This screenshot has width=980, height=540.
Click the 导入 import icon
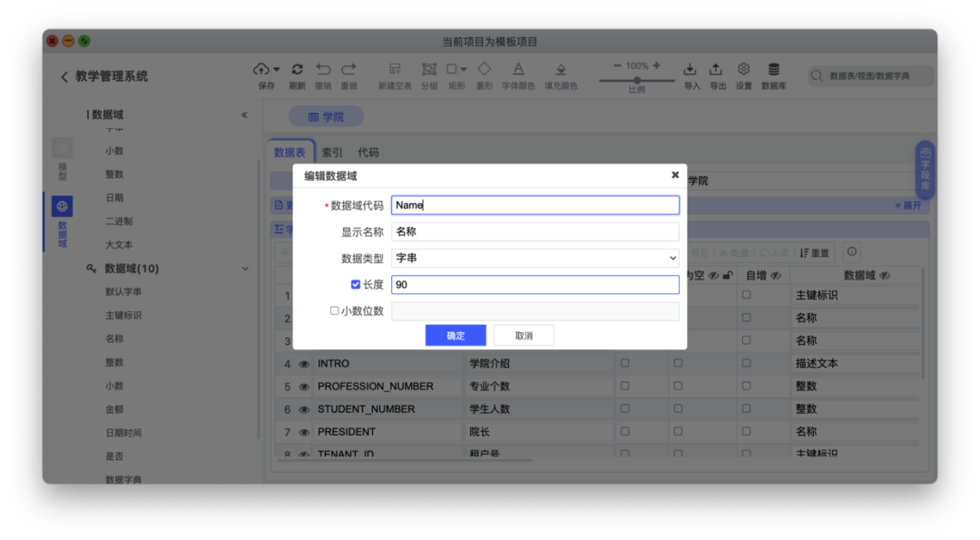point(690,69)
